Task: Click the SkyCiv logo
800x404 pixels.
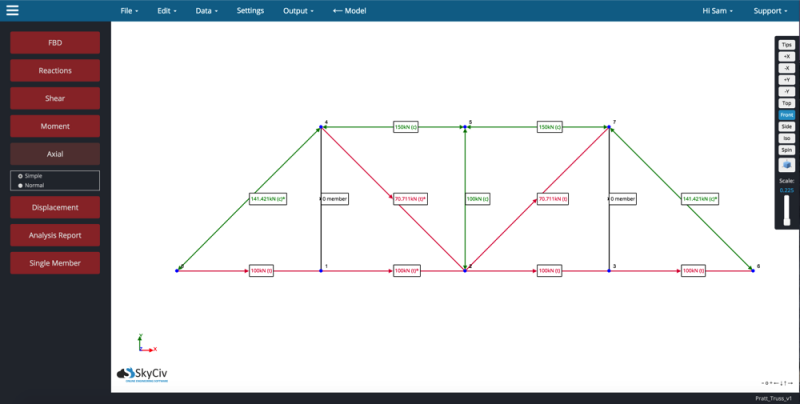Action: [x=142, y=374]
